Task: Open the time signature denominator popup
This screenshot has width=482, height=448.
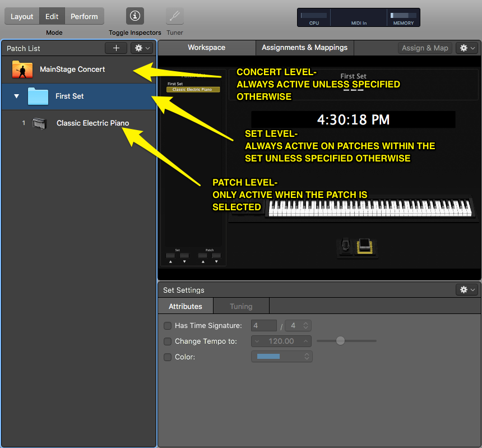Action: pyautogui.click(x=298, y=326)
